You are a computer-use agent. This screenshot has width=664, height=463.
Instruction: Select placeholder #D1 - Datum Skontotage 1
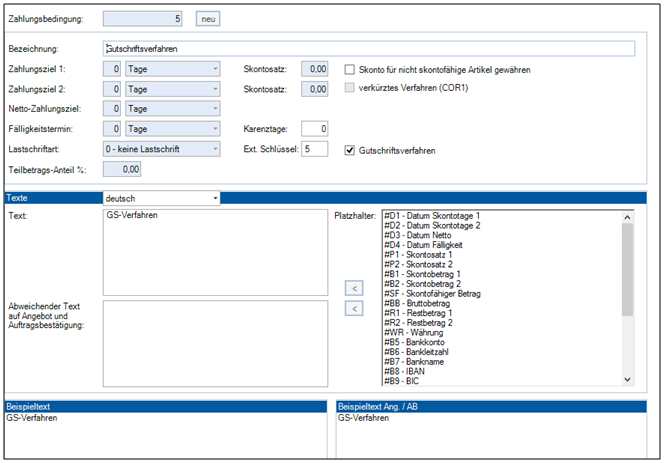[x=432, y=216]
